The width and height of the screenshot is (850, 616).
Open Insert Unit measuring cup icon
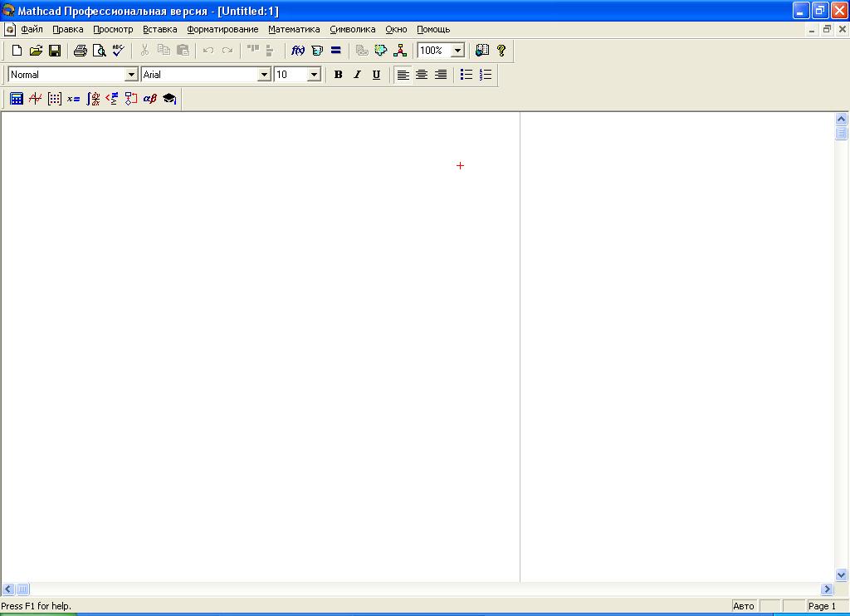point(317,51)
